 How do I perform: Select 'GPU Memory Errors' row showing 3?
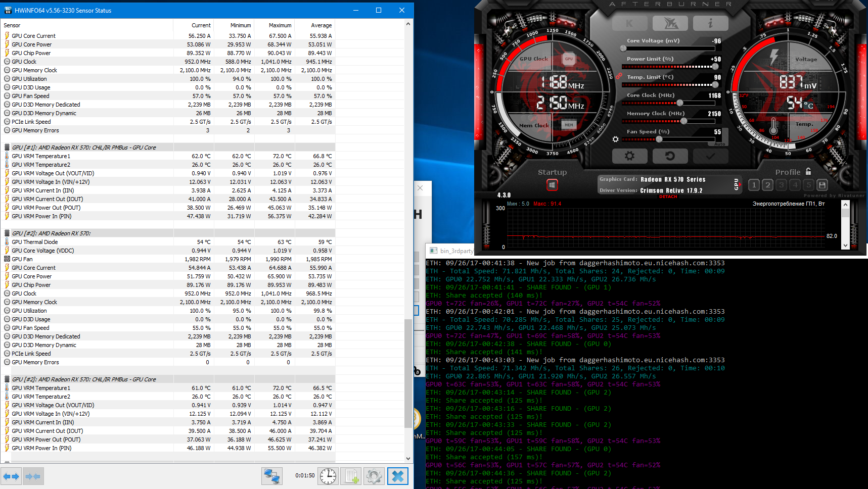pos(168,130)
